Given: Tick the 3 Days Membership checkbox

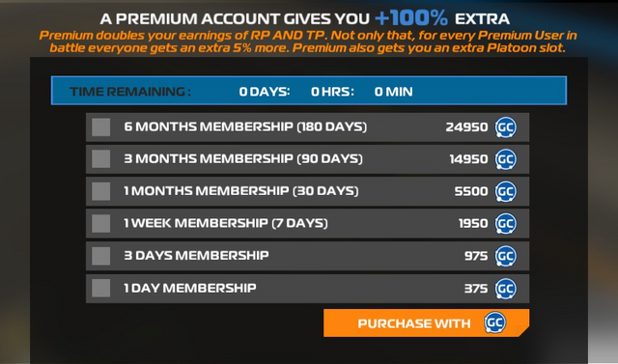Looking at the screenshot, I should (100, 256).
